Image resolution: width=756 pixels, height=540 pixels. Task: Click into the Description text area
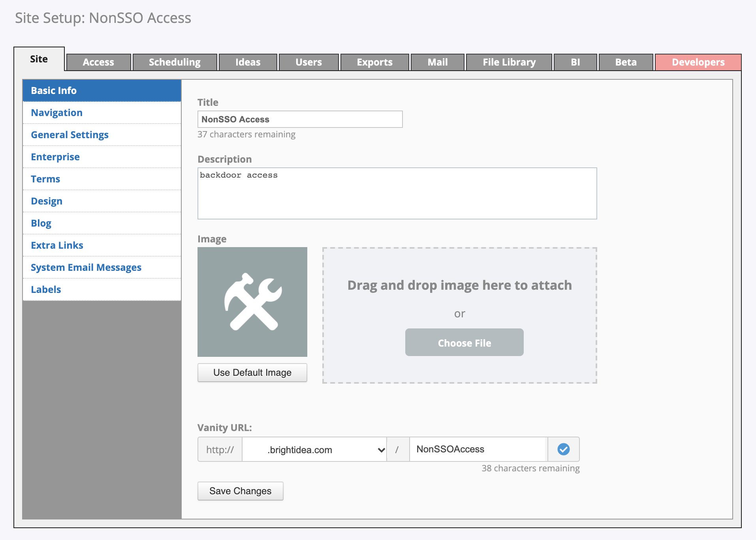(x=397, y=193)
